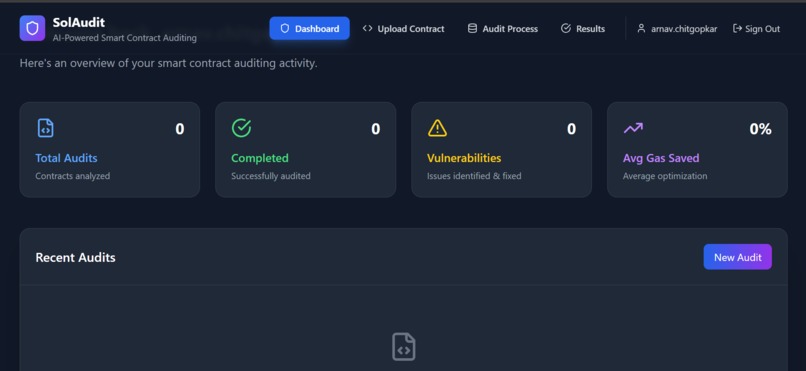Click the empty-state file code icon

coord(404,347)
